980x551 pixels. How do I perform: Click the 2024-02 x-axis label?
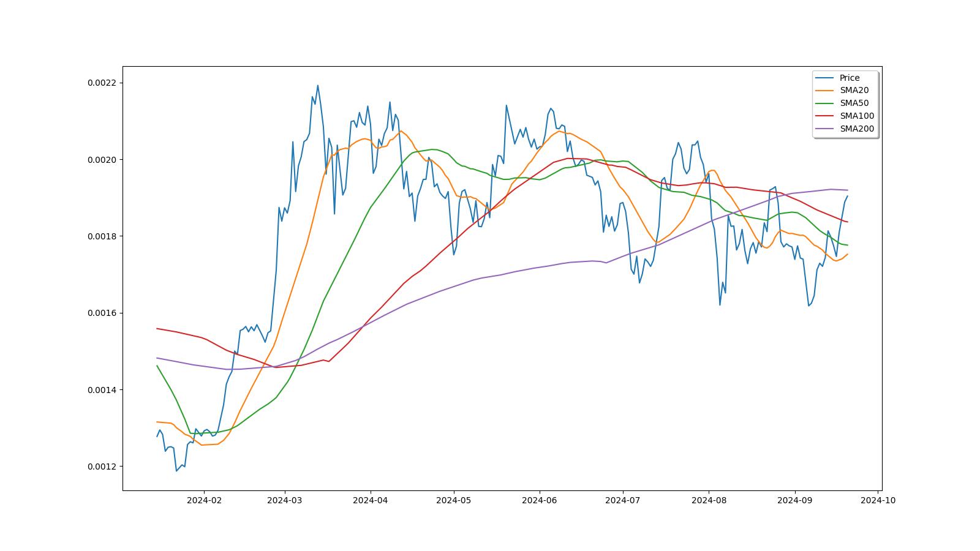204,500
